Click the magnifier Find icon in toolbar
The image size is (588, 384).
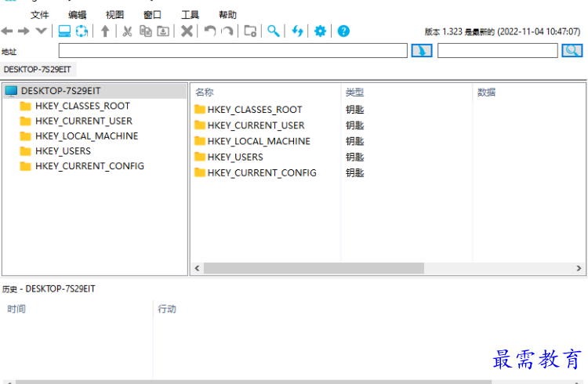coord(274,31)
